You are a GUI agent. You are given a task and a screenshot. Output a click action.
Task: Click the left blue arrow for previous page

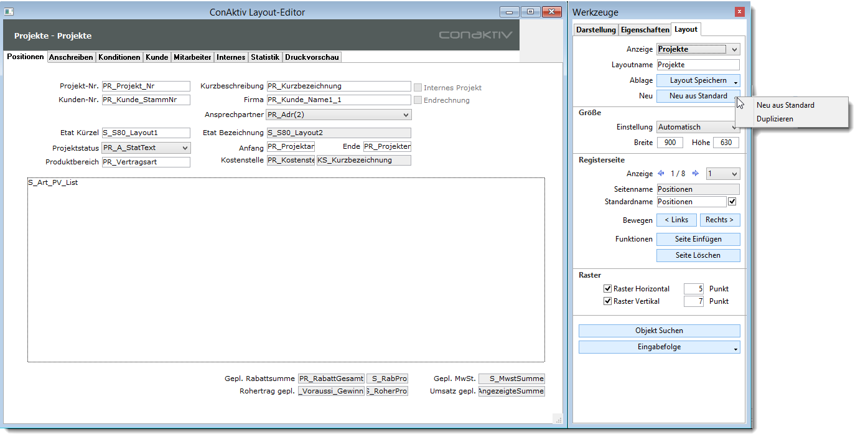[x=661, y=174]
